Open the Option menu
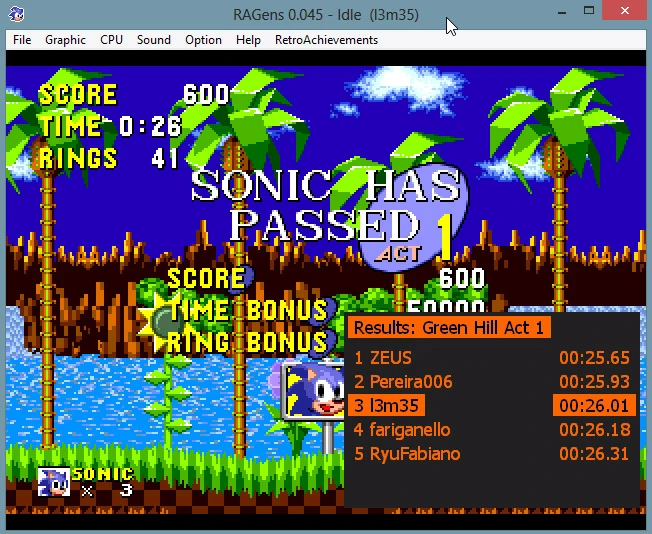 pos(203,40)
